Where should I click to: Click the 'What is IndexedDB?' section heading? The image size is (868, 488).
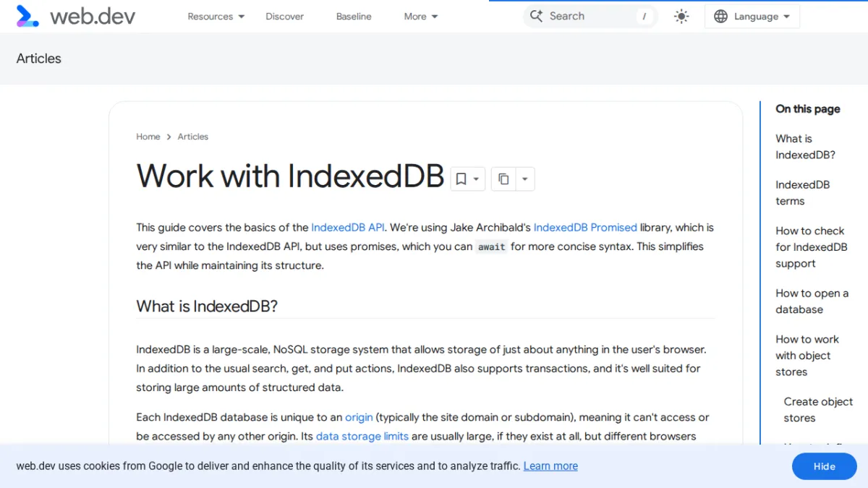[207, 307]
